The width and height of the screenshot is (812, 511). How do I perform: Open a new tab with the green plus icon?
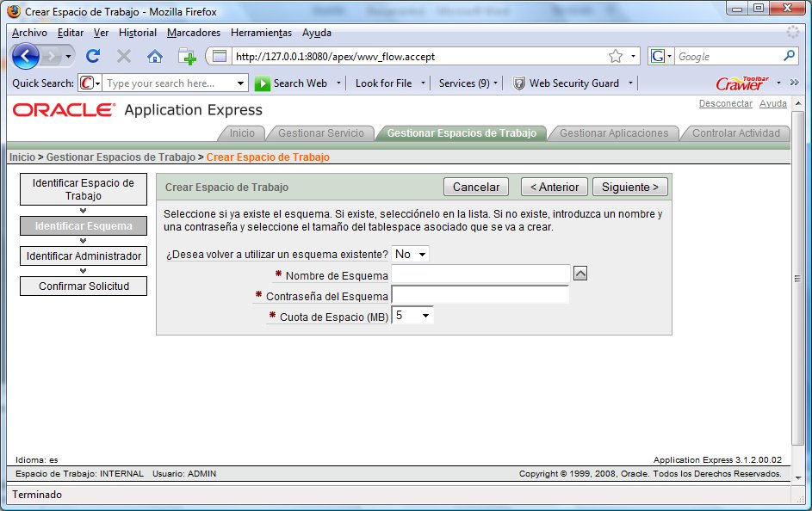[x=187, y=56]
